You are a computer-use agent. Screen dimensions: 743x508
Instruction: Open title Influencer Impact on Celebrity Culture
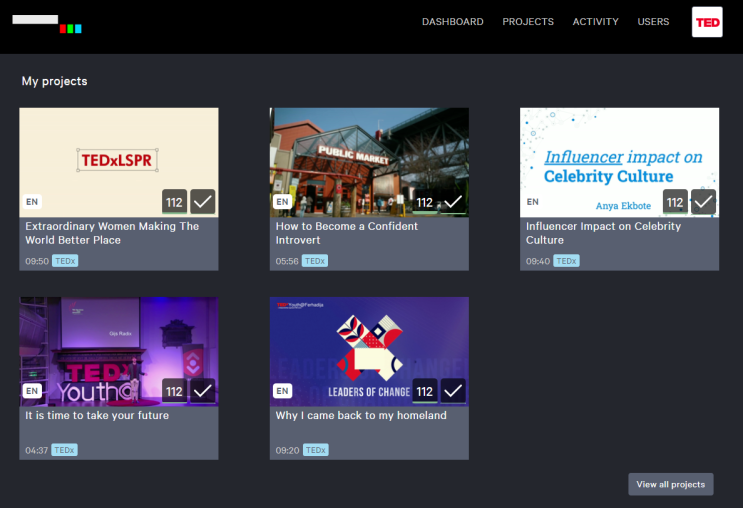click(603, 233)
